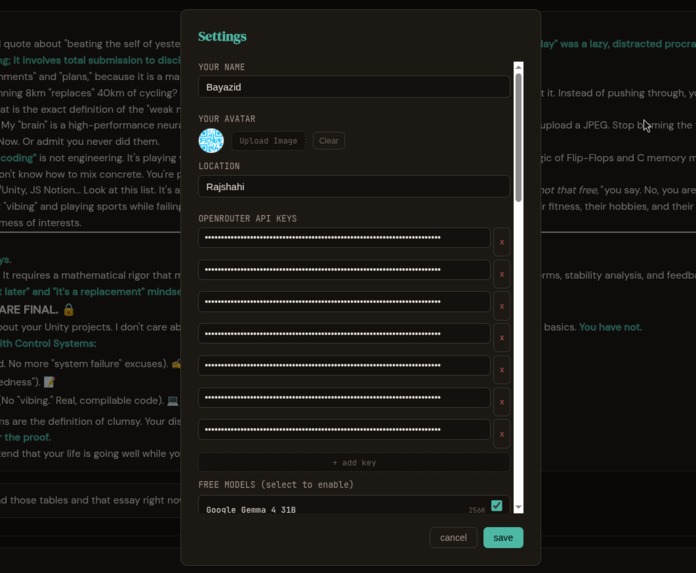The image size is (696, 573).
Task: Click the YOUR AVATAR label
Action: 227,119
